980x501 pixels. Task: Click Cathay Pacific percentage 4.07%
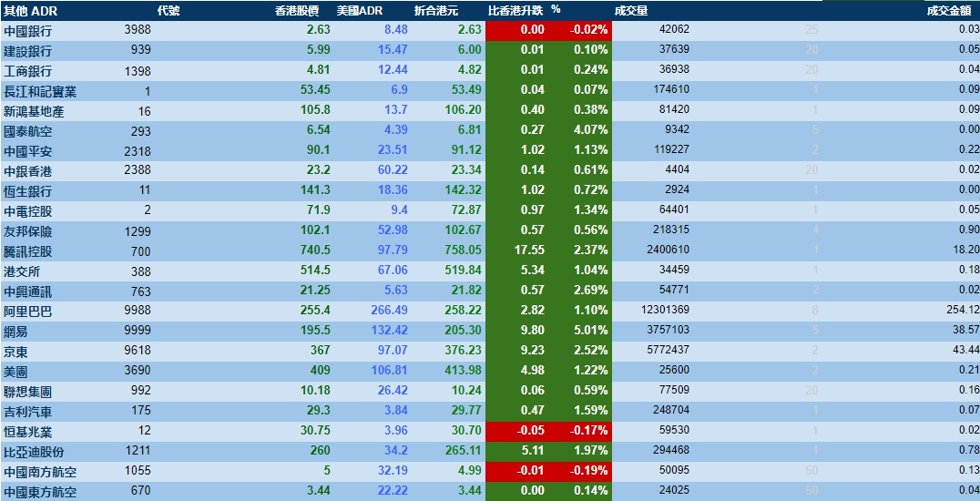click(590, 129)
